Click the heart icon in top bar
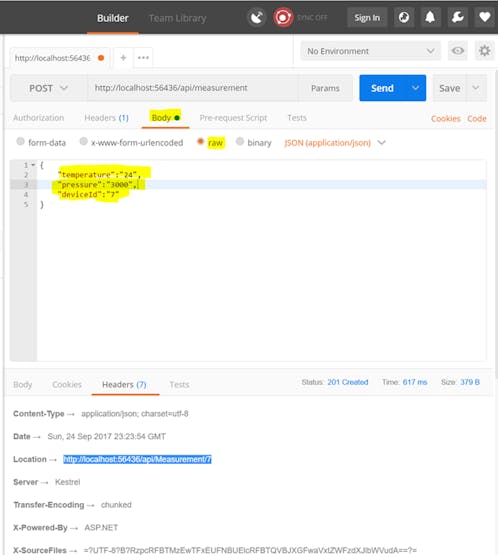 pos(485,17)
